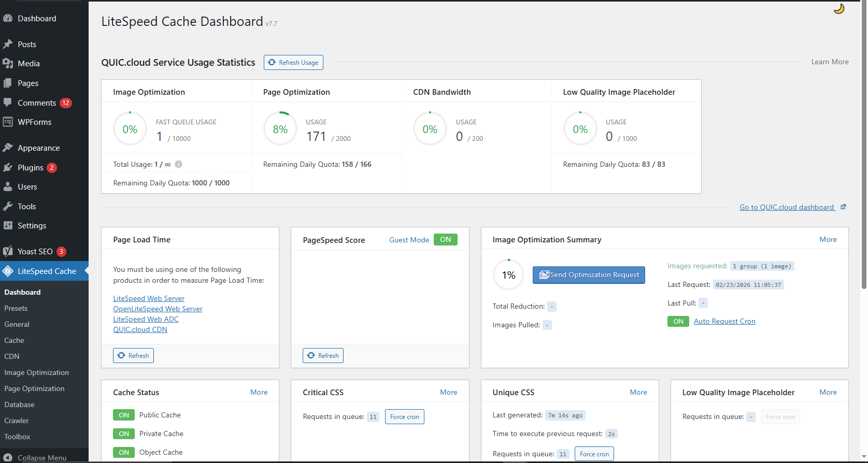Viewport: 868px width, 463px height.
Task: Click the Dashboard gauge icon in sidebar
Action: pos(8,18)
